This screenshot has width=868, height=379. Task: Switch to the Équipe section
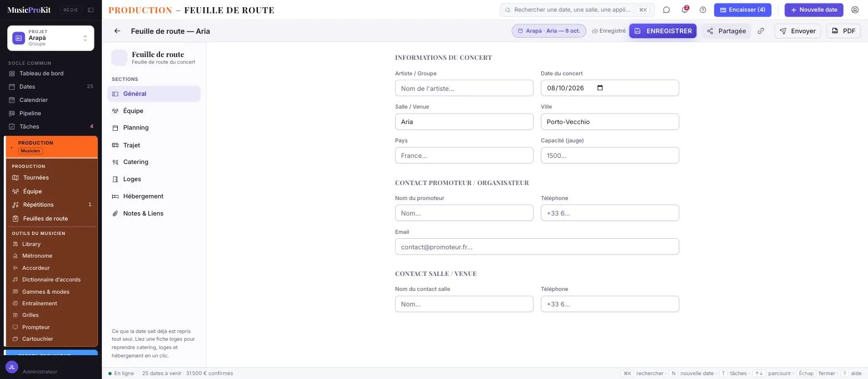pyautogui.click(x=154, y=111)
